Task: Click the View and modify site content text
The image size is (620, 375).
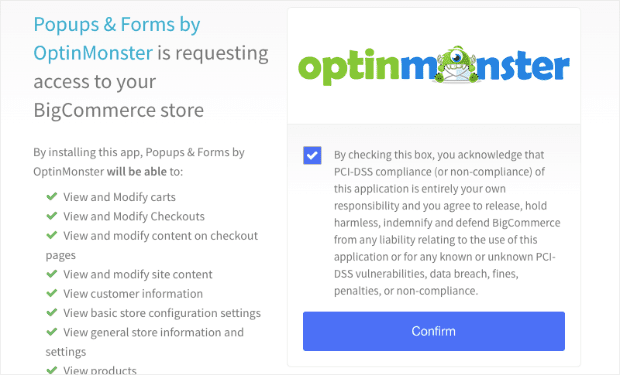Action: click(x=138, y=274)
